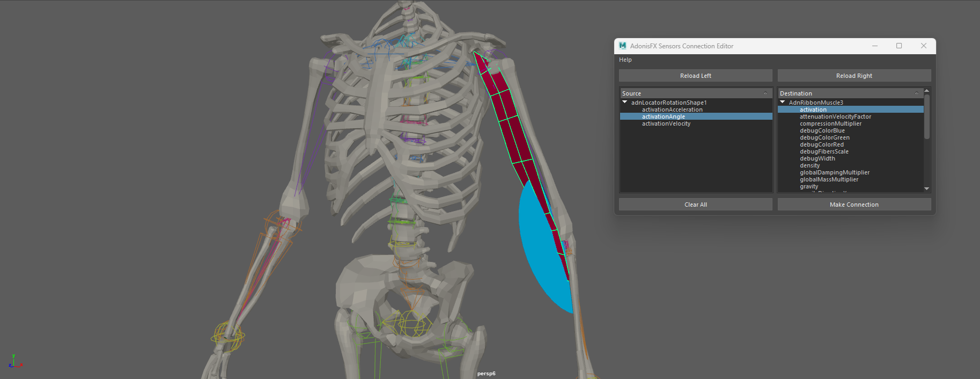Open the Help menu
The height and width of the screenshot is (379, 980).
pyautogui.click(x=625, y=60)
